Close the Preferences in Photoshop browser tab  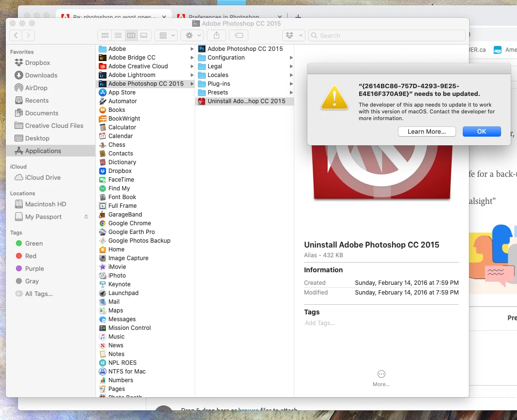pyautogui.click(x=280, y=16)
